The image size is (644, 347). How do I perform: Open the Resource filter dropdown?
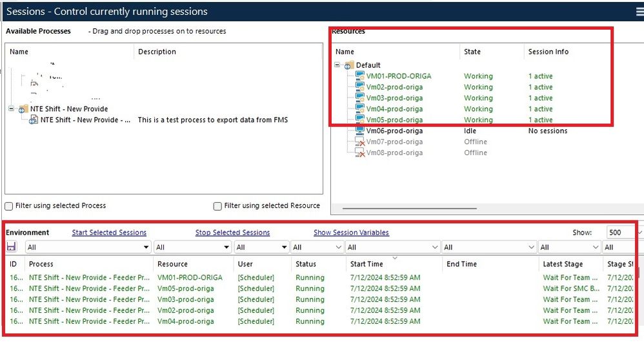(x=226, y=247)
